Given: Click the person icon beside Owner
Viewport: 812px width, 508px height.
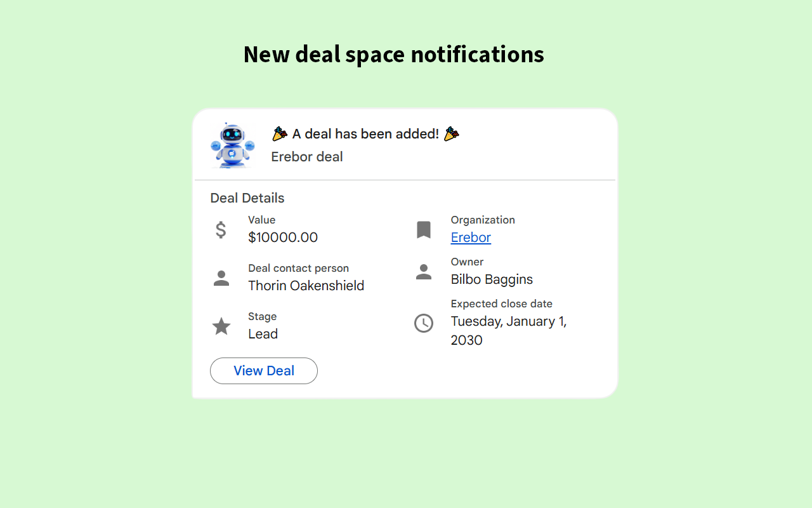Looking at the screenshot, I should (x=423, y=271).
